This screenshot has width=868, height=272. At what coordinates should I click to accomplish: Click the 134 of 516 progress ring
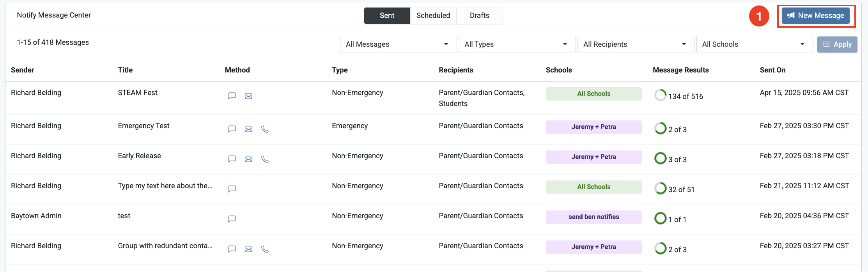coord(660,95)
